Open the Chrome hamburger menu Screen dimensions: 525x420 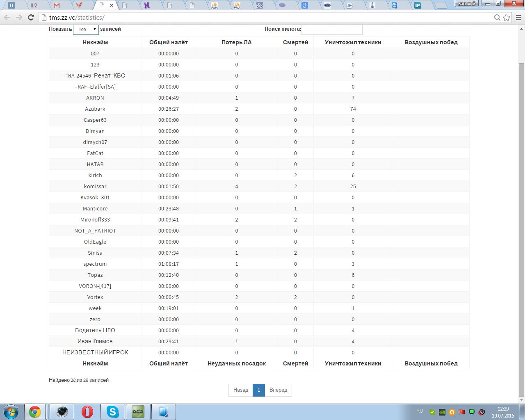pos(518,17)
